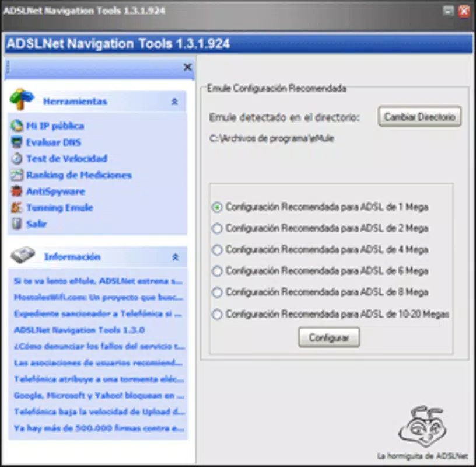Click the Configurar button

point(329,337)
